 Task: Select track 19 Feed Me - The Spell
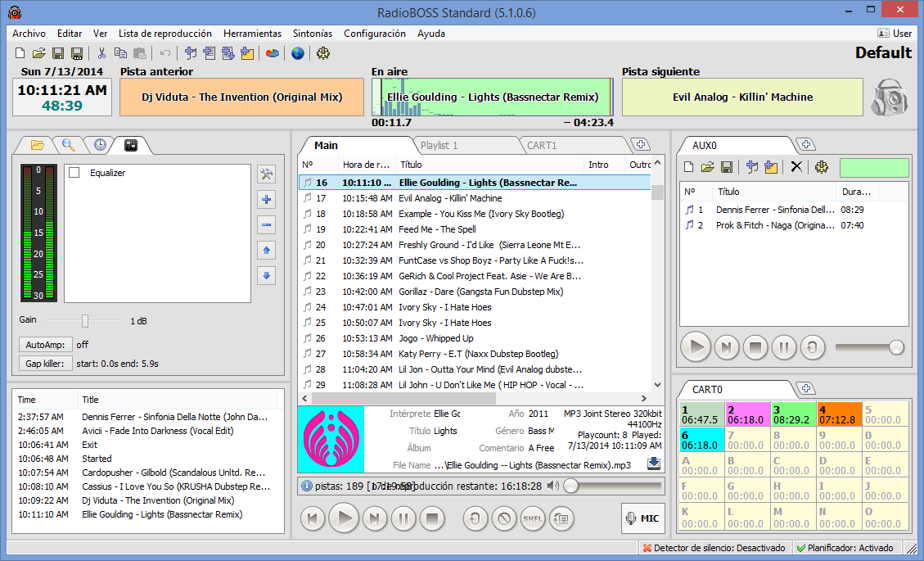(x=475, y=229)
